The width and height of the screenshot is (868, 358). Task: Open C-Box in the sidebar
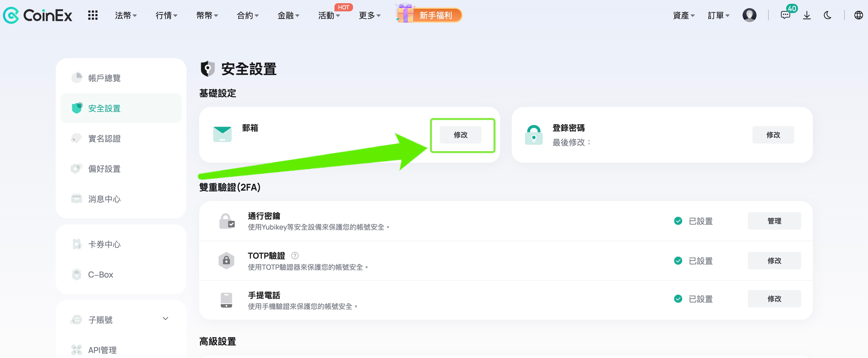click(121, 274)
